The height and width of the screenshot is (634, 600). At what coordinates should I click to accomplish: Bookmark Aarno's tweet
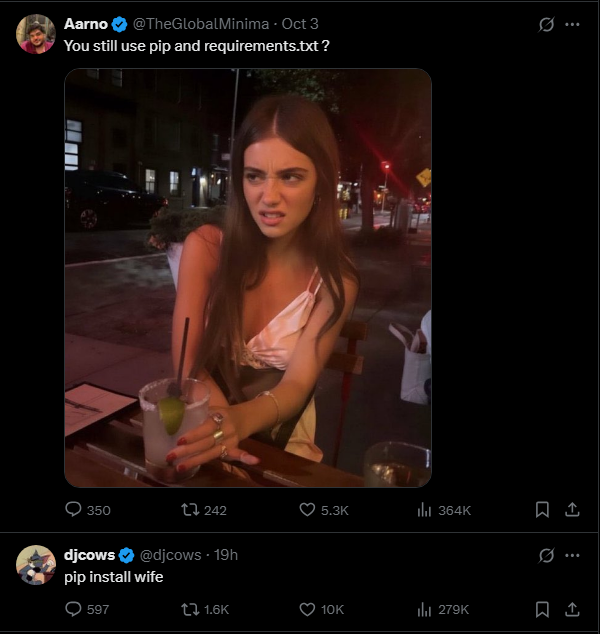(542, 509)
